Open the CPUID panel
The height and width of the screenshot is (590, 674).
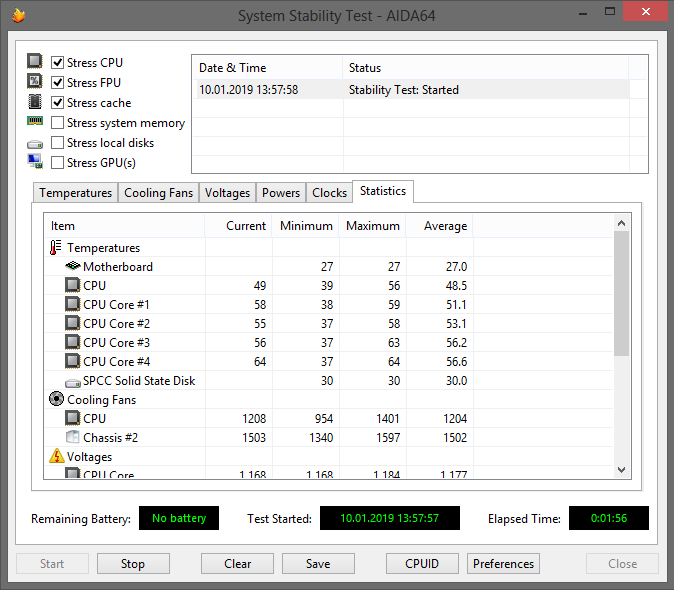pos(422,563)
